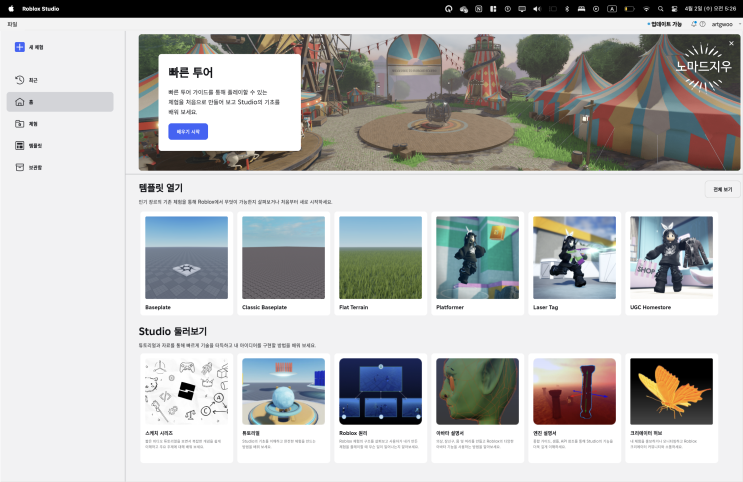The height and width of the screenshot is (482, 743).
Task: Select the Flat Terrain template thumbnail
Action: click(380, 257)
